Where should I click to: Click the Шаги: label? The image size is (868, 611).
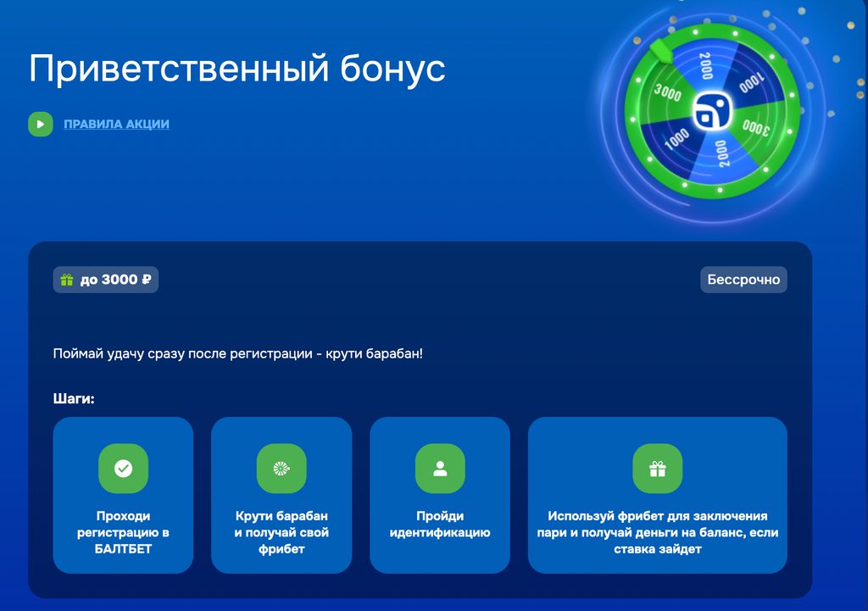(x=74, y=398)
